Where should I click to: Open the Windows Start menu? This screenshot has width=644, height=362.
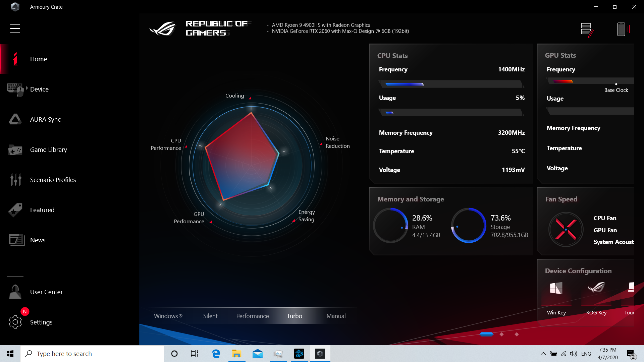tap(10, 354)
